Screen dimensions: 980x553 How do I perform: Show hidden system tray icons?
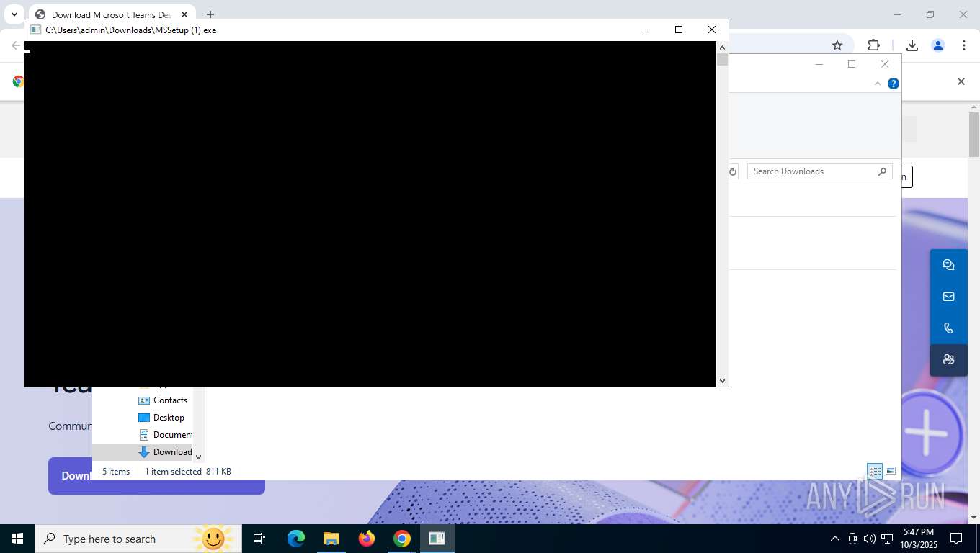834,539
